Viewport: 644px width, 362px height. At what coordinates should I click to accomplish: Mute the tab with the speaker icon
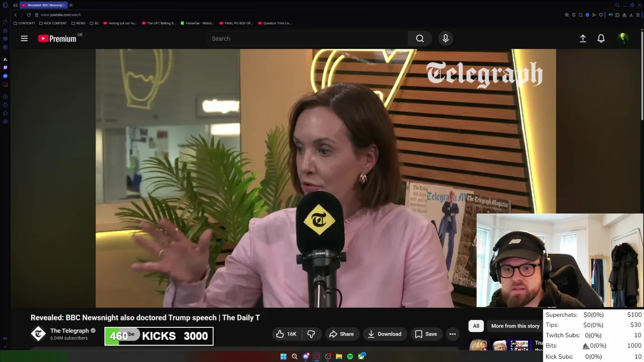610,15
